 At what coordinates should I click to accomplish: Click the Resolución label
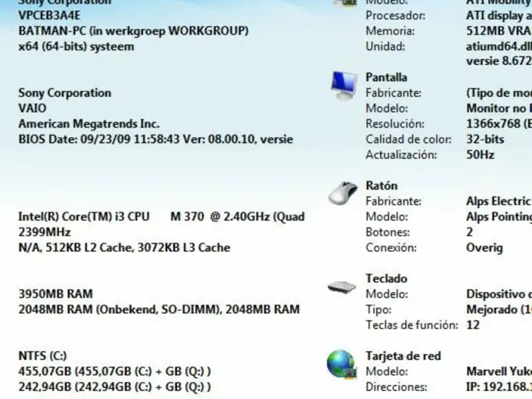click(395, 124)
